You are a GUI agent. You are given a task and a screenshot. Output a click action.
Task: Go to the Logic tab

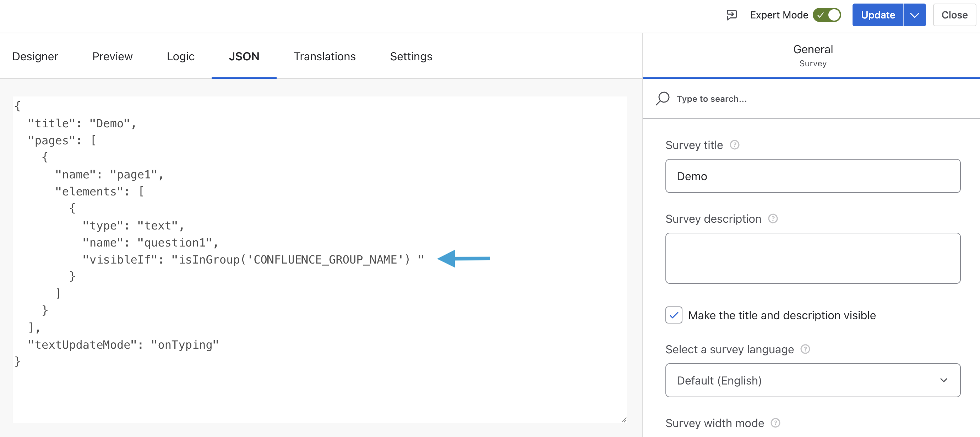click(x=180, y=56)
